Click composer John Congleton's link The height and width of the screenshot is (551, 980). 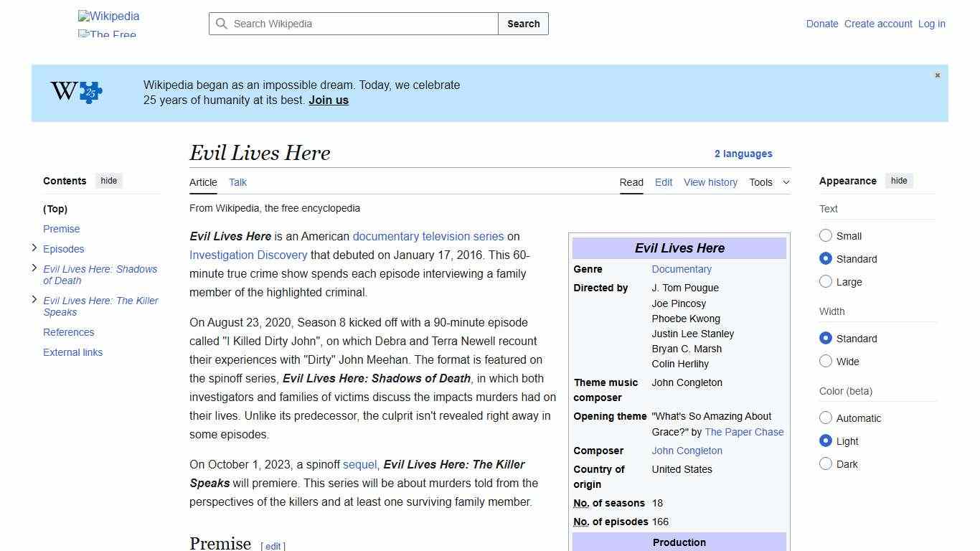[687, 451]
